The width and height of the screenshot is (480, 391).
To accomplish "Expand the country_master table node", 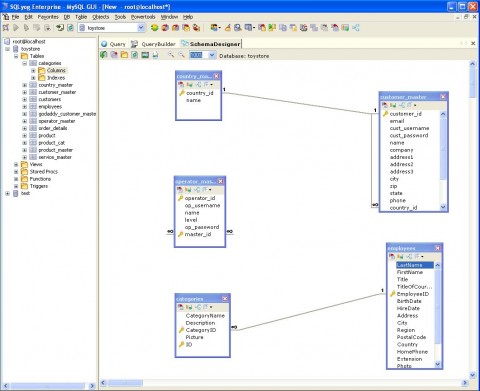I will (24, 85).
